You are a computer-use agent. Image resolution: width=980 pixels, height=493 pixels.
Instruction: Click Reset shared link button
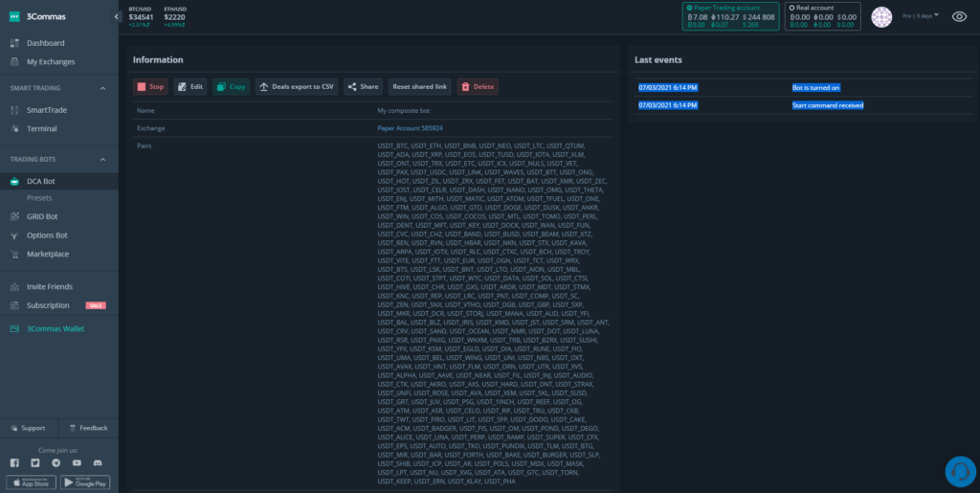pyautogui.click(x=419, y=87)
